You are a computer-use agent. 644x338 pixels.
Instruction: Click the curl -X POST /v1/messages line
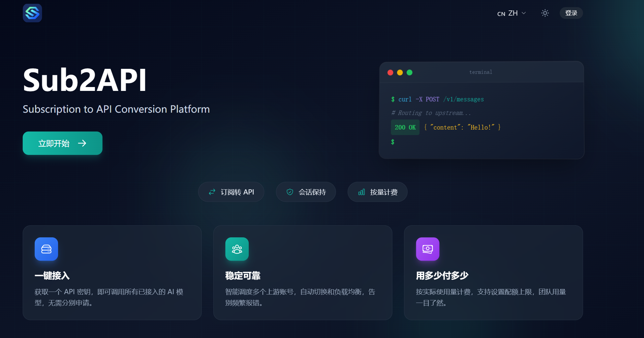(x=437, y=99)
